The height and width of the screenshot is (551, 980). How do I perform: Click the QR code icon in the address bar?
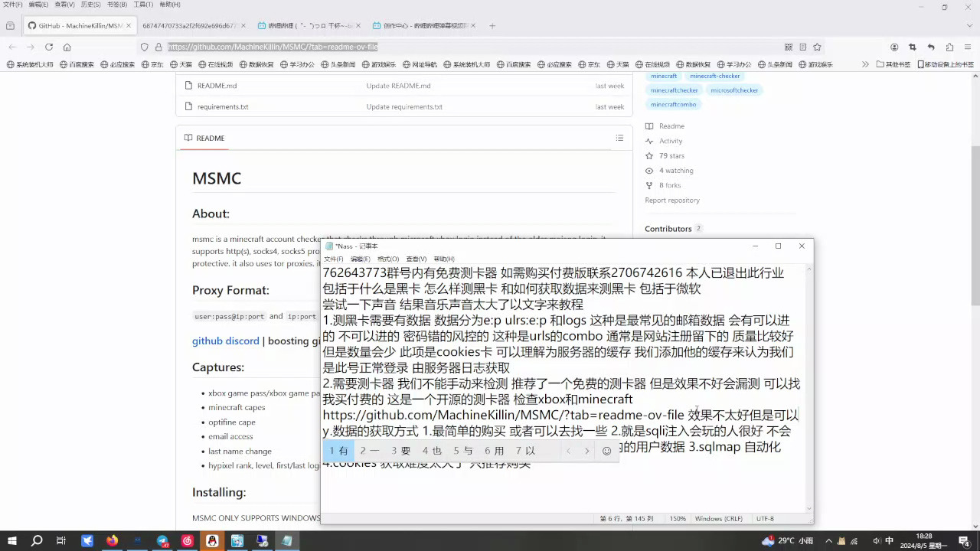[x=789, y=47]
